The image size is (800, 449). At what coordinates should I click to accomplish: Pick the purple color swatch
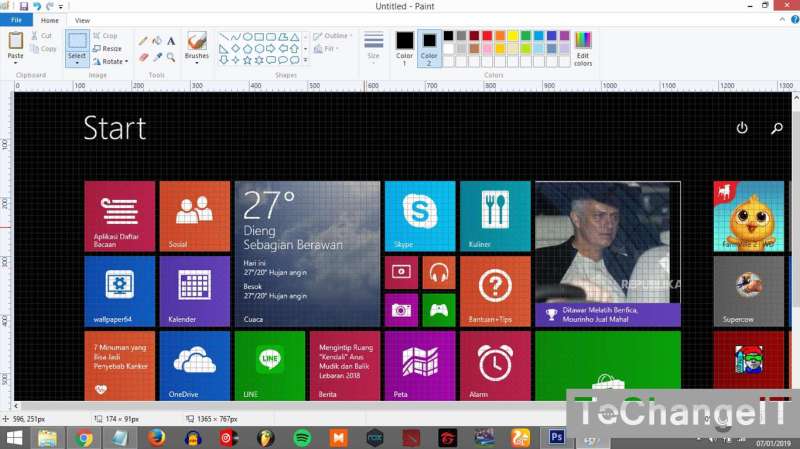tap(564, 36)
